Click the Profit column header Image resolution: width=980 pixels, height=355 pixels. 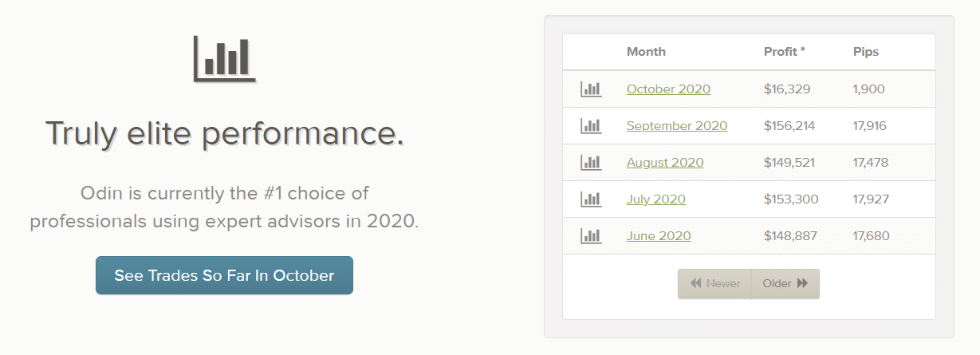point(785,52)
